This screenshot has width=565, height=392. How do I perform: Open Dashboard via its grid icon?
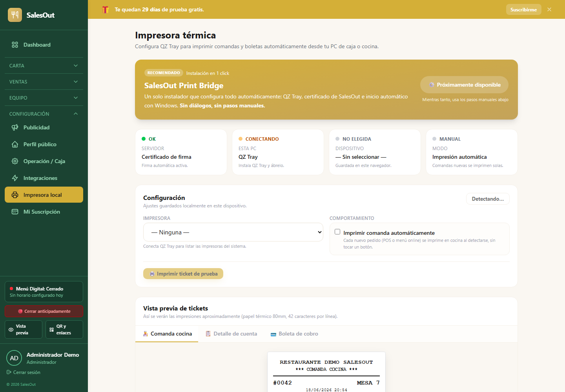point(15,45)
